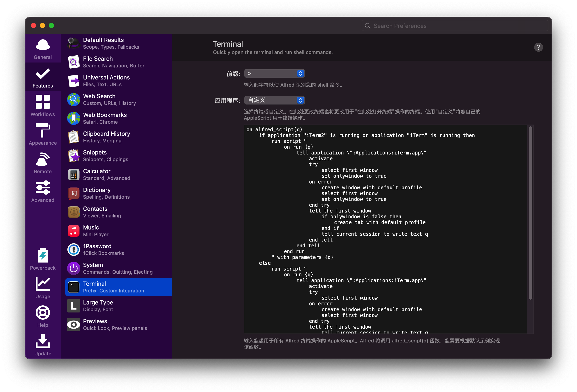Open the 应用程序 application dropdown
This screenshot has height=392, width=577.
coord(274,100)
